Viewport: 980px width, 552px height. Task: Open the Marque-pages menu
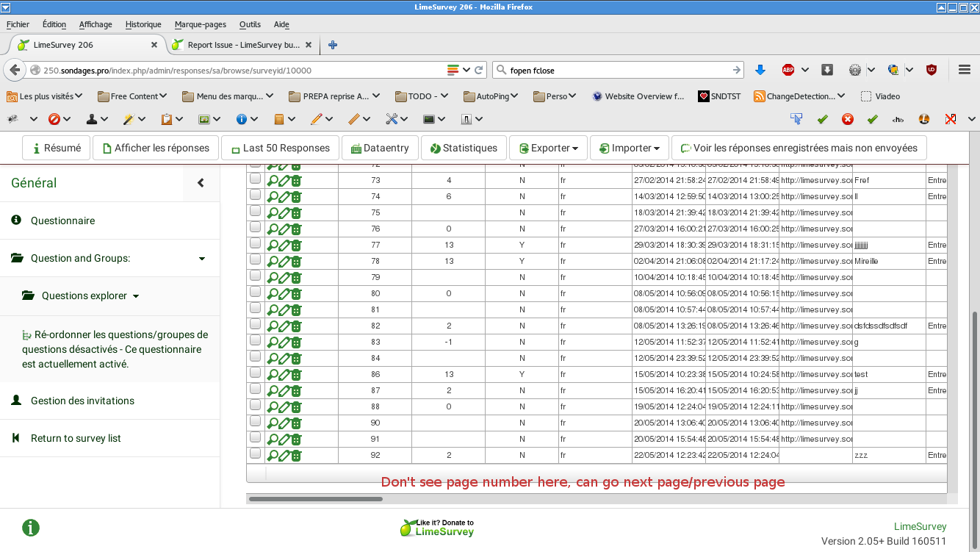[200, 24]
